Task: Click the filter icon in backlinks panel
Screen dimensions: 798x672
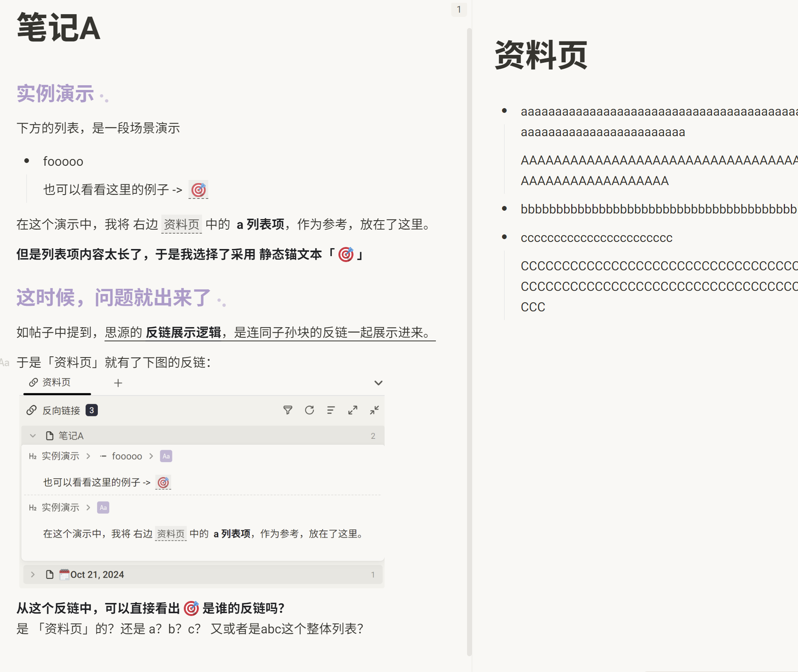Action: [288, 410]
